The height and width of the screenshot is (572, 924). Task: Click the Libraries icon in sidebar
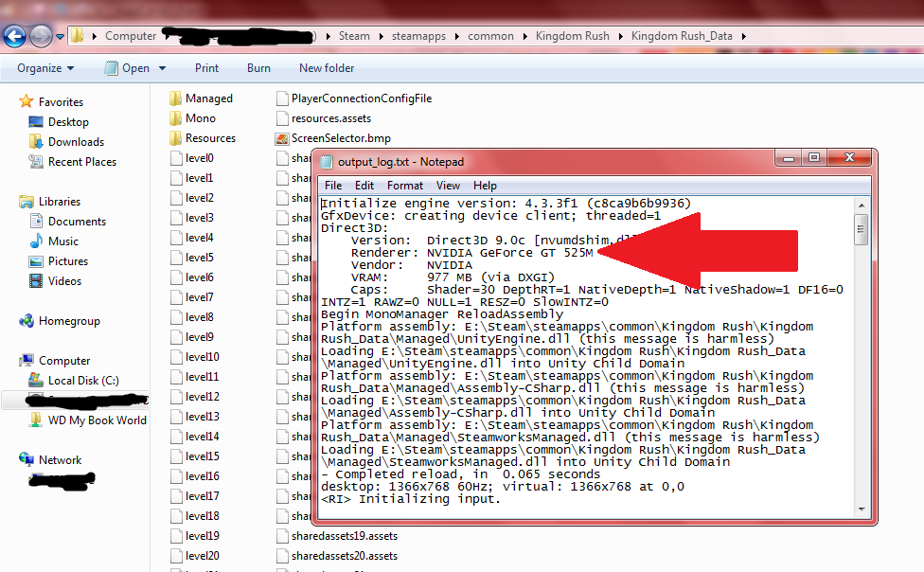tap(26, 202)
